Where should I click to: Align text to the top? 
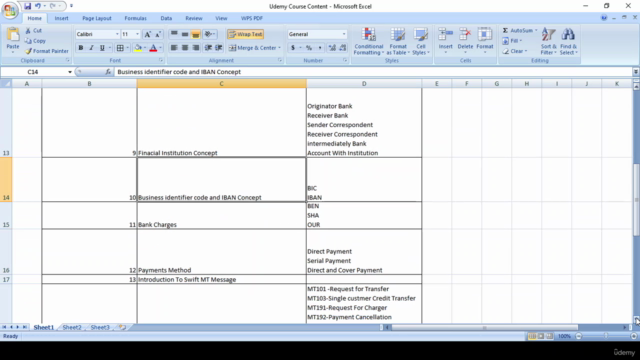(x=174, y=34)
